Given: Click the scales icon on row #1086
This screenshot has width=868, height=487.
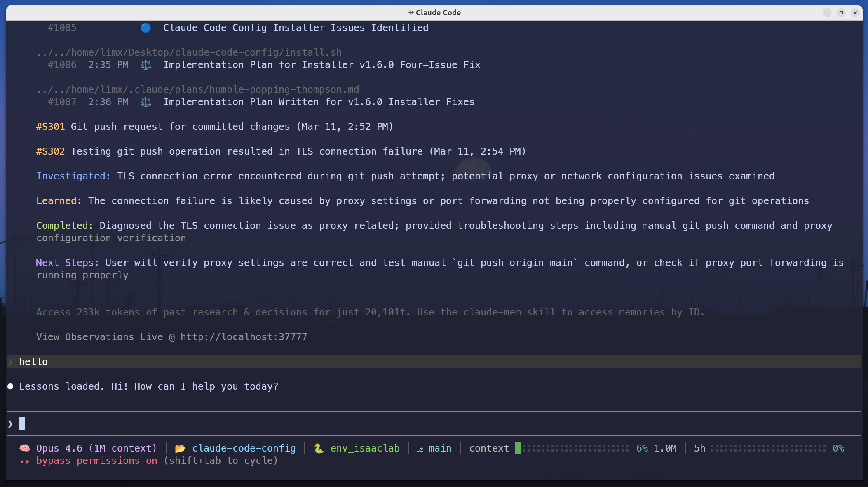Looking at the screenshot, I should pyautogui.click(x=145, y=65).
